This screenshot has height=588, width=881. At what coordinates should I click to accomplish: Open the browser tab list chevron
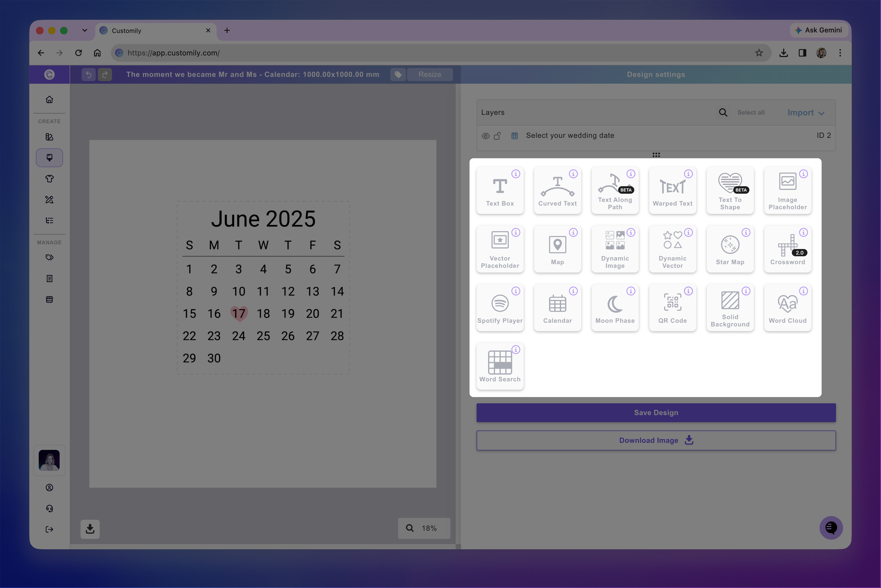tap(85, 30)
